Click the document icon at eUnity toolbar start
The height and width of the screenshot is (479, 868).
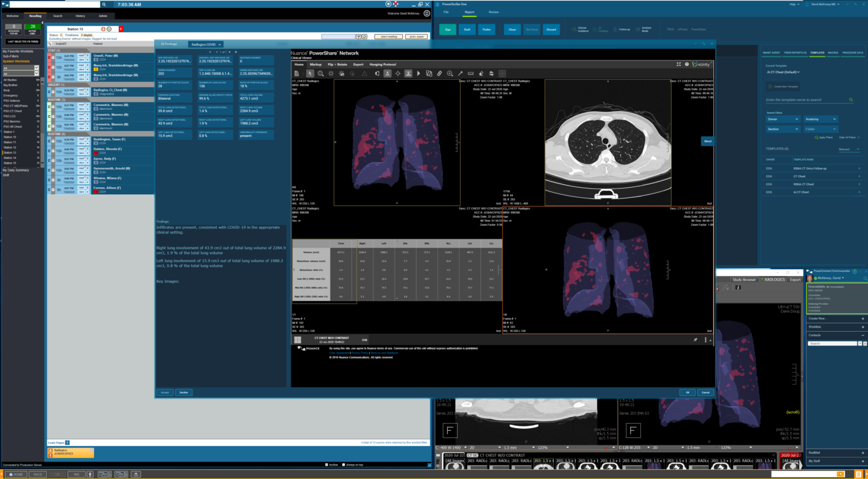(297, 73)
